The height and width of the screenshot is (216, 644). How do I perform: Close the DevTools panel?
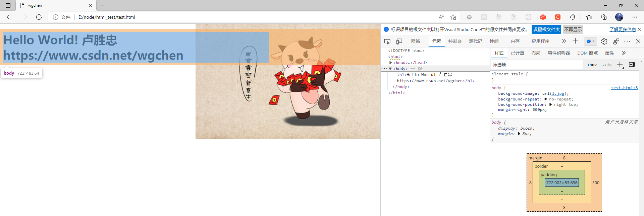tap(638, 41)
